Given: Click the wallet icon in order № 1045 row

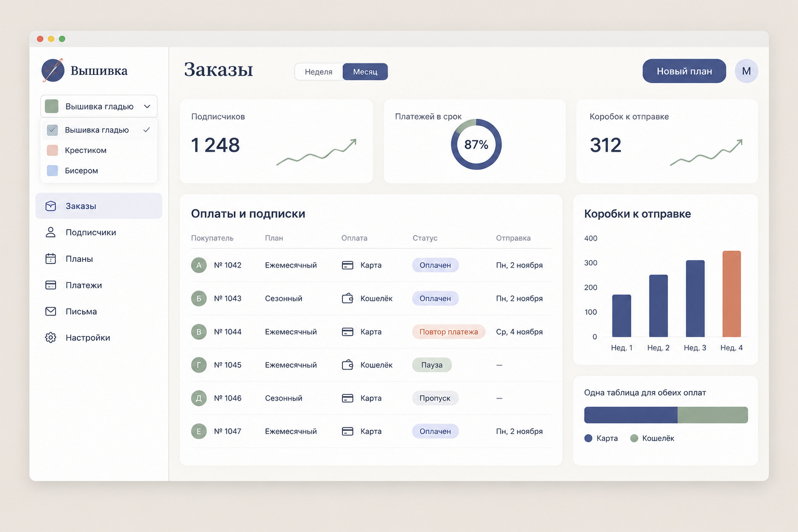Looking at the screenshot, I should click(x=348, y=365).
